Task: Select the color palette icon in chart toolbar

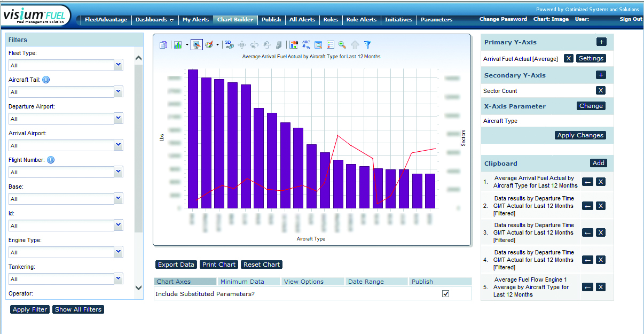Action: [209, 45]
